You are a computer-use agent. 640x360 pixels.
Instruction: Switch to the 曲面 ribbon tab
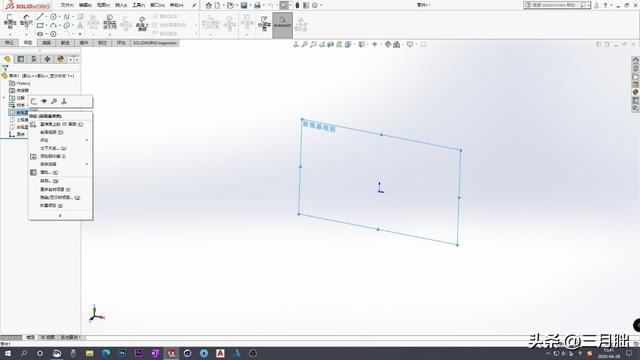47,42
